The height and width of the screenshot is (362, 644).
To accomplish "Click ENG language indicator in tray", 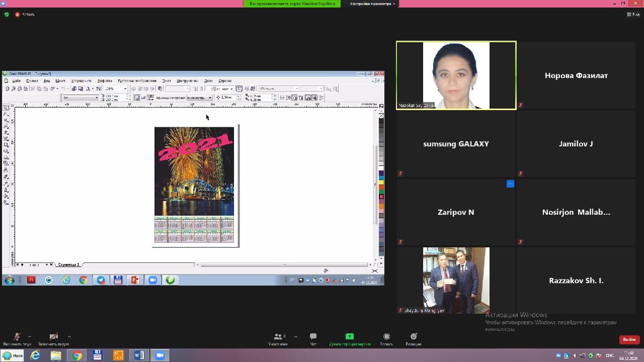I will [x=610, y=355].
